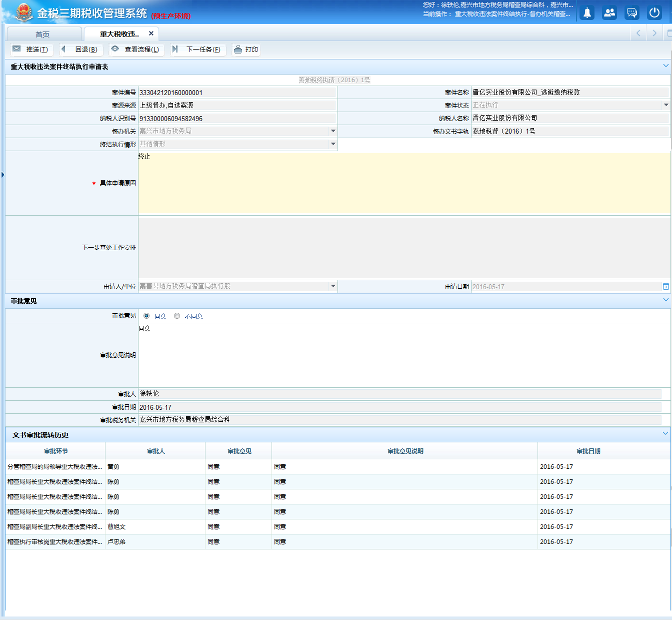Click the envelope icon of Push button
672x620 pixels.
[16, 49]
